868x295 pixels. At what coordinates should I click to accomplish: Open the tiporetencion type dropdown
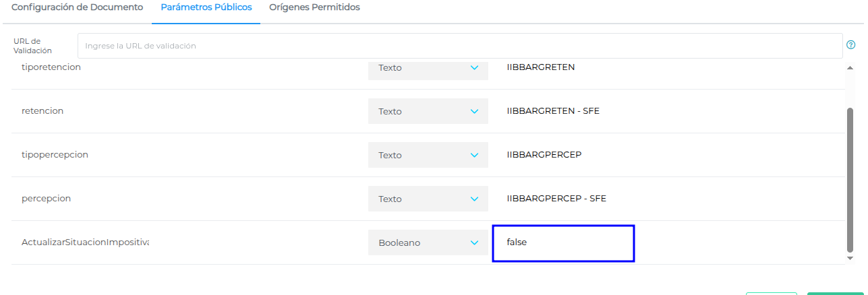428,68
